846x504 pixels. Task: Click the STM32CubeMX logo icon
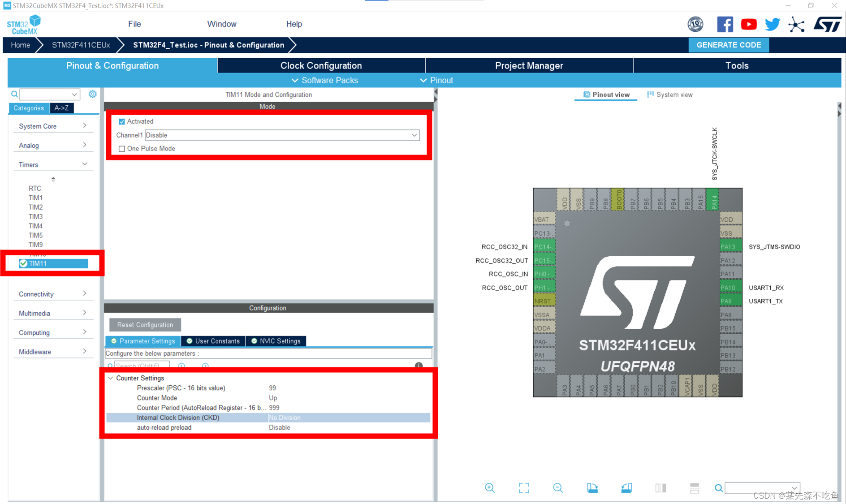click(24, 24)
